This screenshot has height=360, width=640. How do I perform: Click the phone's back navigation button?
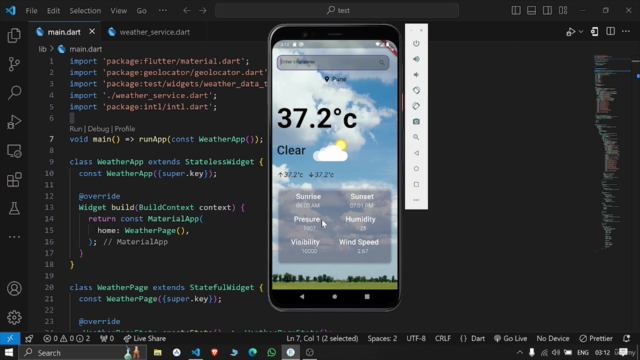click(x=302, y=297)
